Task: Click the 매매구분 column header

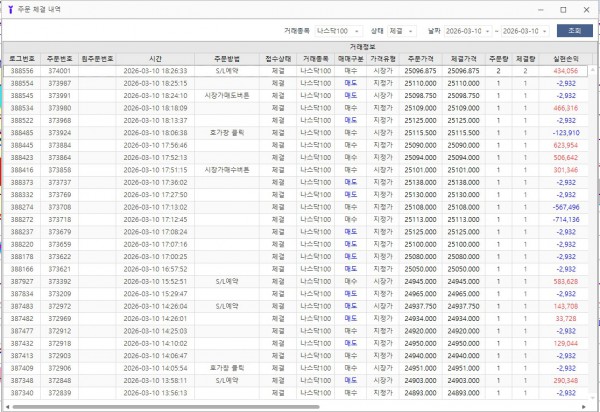Action: [351, 59]
